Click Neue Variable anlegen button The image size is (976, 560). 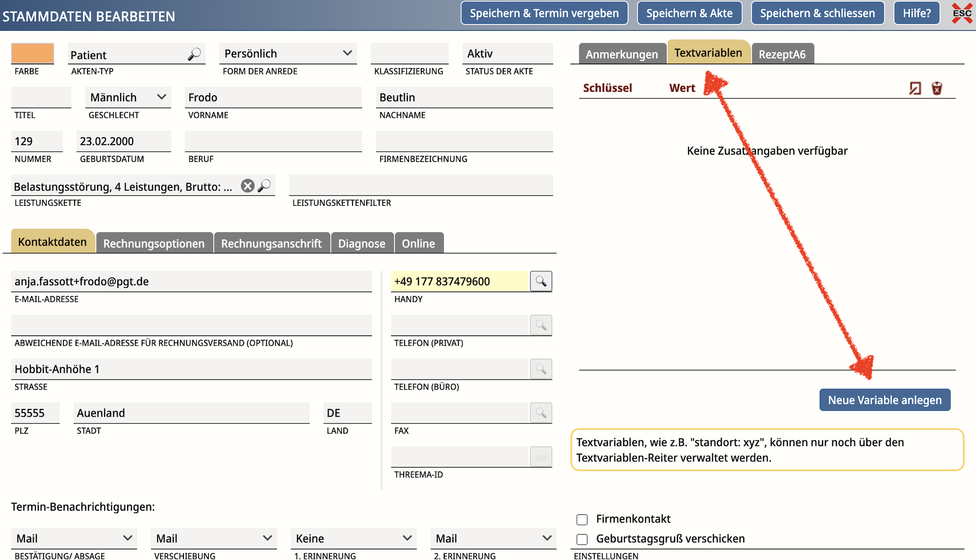click(x=884, y=400)
